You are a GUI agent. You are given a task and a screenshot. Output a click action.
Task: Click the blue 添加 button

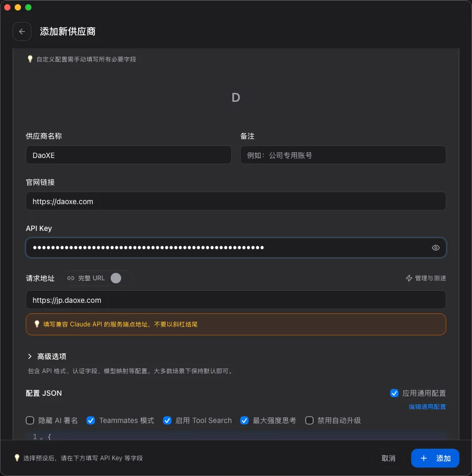pyautogui.click(x=435, y=458)
